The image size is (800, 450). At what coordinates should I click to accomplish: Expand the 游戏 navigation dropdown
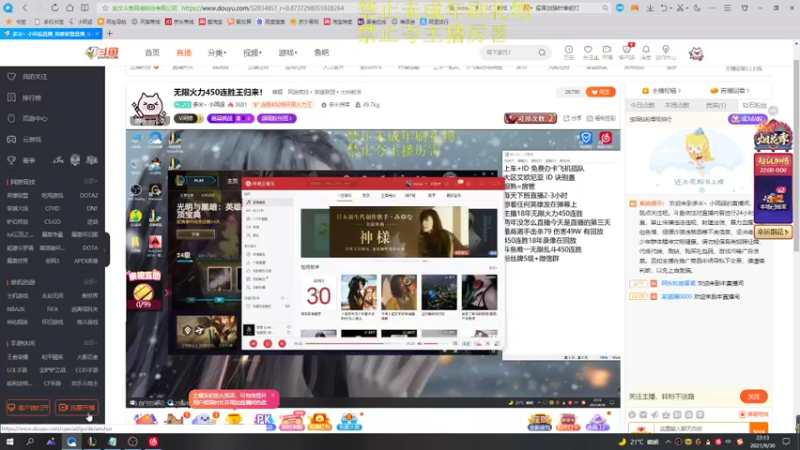288,53
